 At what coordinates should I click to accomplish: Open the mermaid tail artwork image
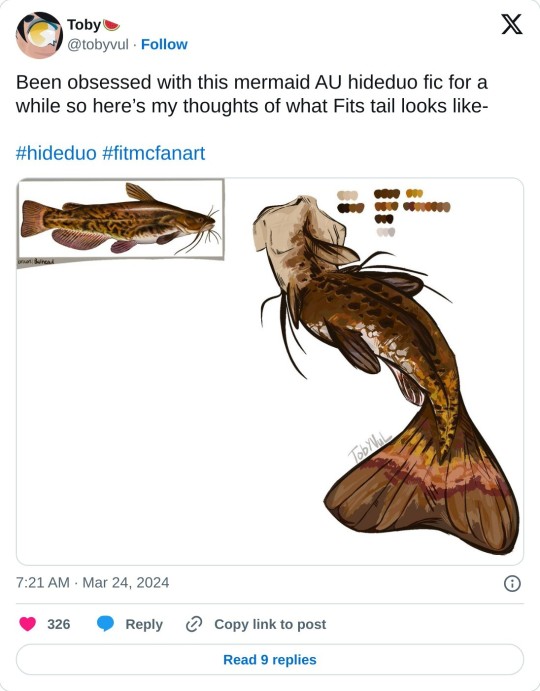(386, 375)
